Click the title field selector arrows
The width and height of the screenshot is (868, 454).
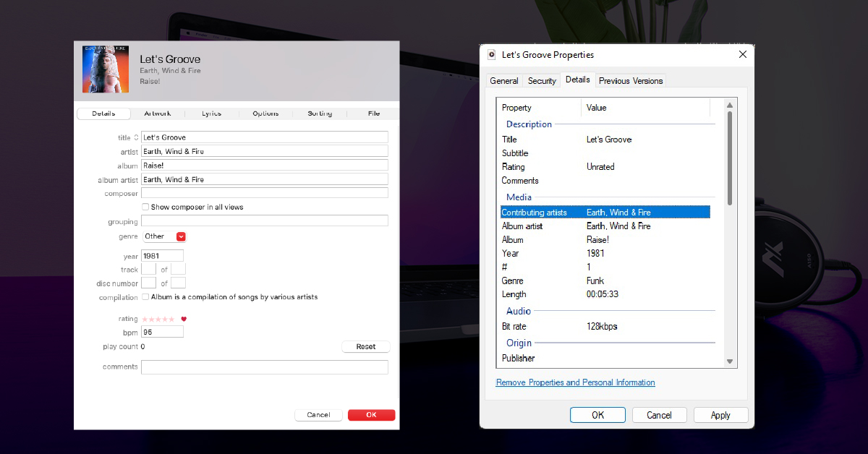tap(136, 138)
